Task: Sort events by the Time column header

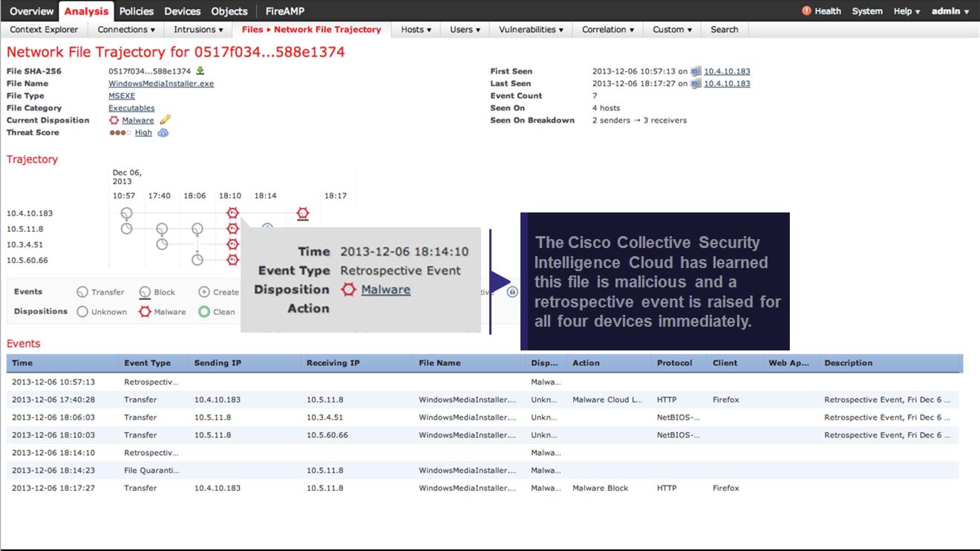Action: click(x=22, y=363)
